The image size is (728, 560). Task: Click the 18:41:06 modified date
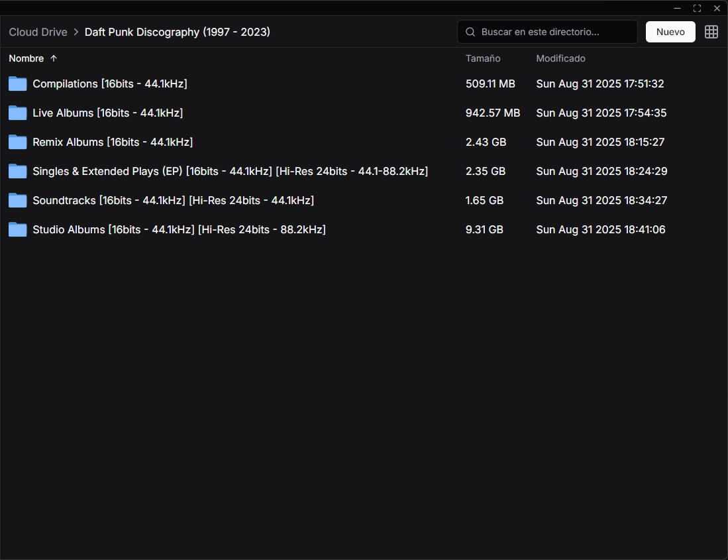(x=601, y=229)
